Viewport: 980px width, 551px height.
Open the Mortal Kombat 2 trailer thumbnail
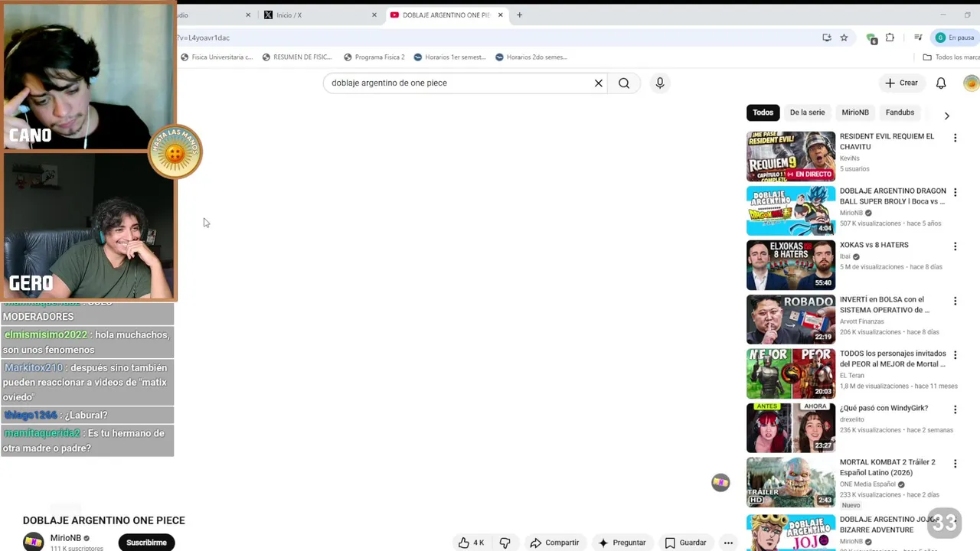pyautogui.click(x=791, y=482)
